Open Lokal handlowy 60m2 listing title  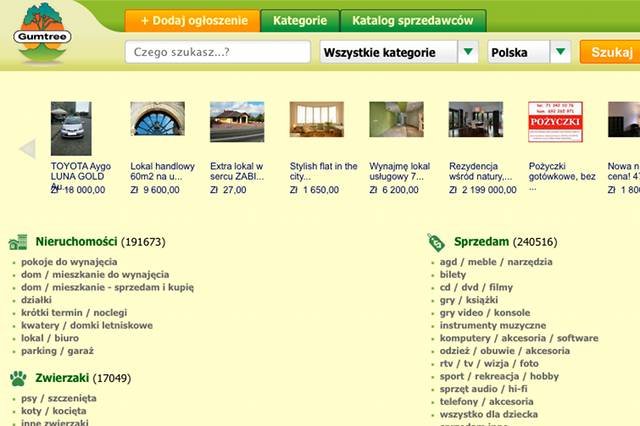tap(162, 171)
